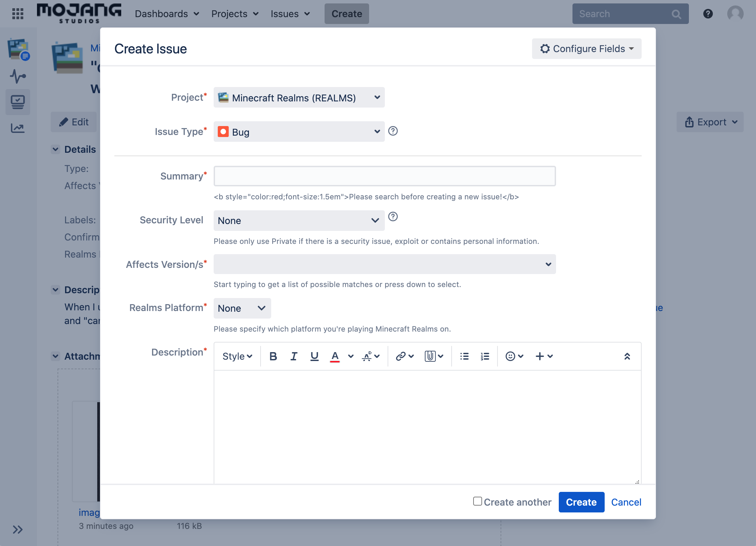Apply italic formatting in description toolbar
Image resolution: width=756 pixels, height=546 pixels.
pos(294,356)
